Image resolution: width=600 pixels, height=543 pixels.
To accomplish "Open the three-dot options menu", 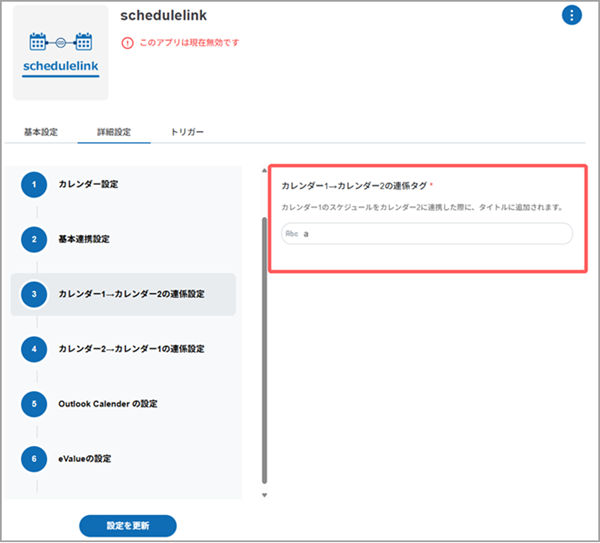I will (571, 15).
